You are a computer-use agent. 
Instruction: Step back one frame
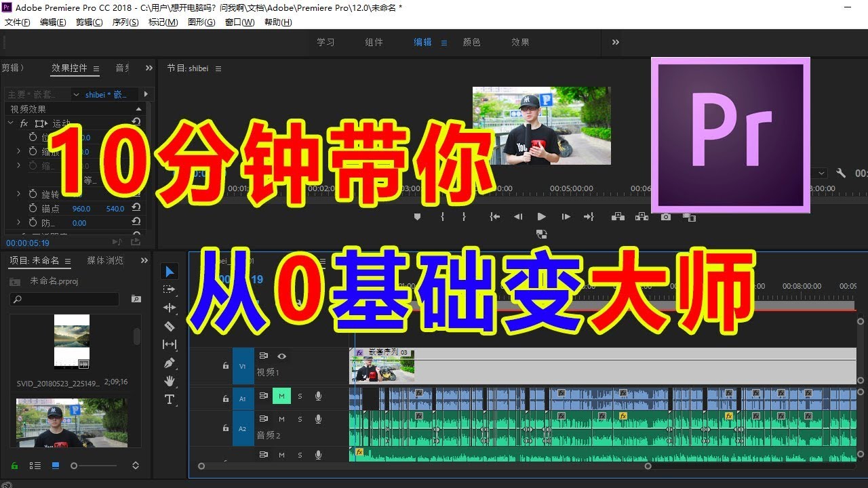point(518,217)
